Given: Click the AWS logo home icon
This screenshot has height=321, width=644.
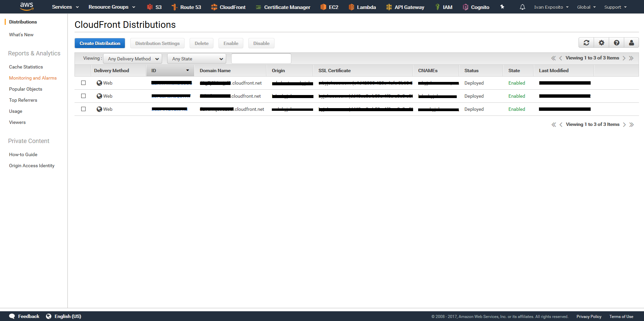Looking at the screenshot, I should point(27,6).
